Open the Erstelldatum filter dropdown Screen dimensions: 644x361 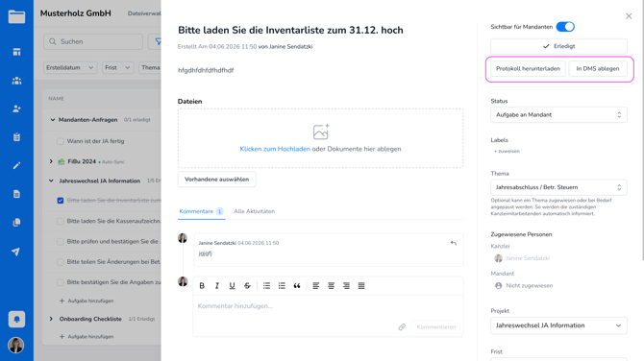pos(70,67)
